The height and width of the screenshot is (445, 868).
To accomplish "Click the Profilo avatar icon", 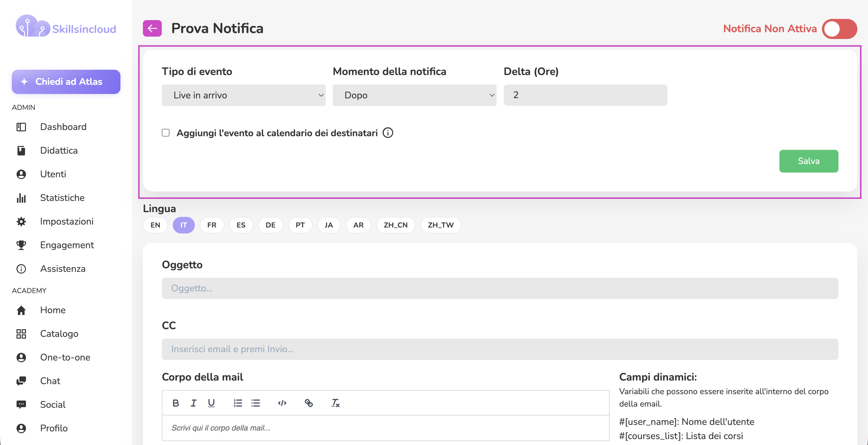I will click(21, 428).
